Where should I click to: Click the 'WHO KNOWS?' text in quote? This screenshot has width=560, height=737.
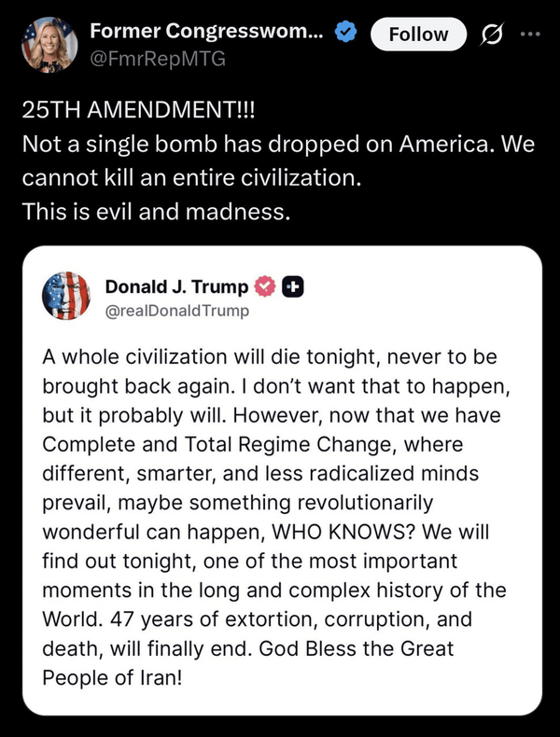[x=344, y=532]
